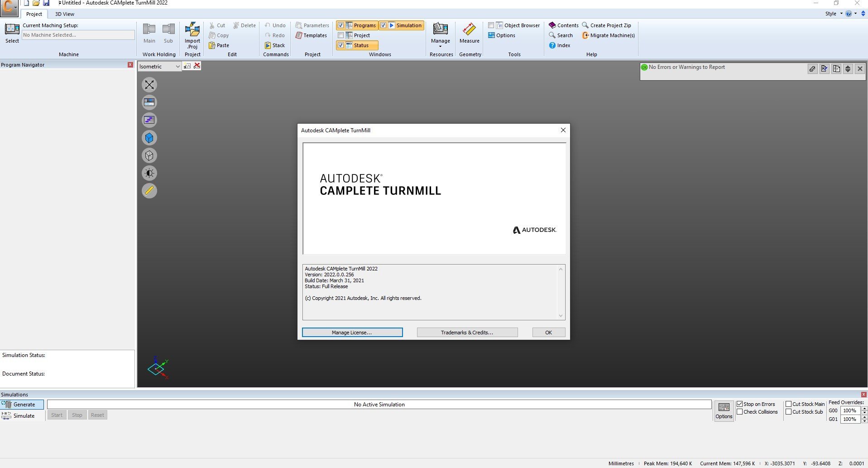This screenshot has width=868, height=468.
Task: Click Search in the Help group
Action: tap(561, 35)
